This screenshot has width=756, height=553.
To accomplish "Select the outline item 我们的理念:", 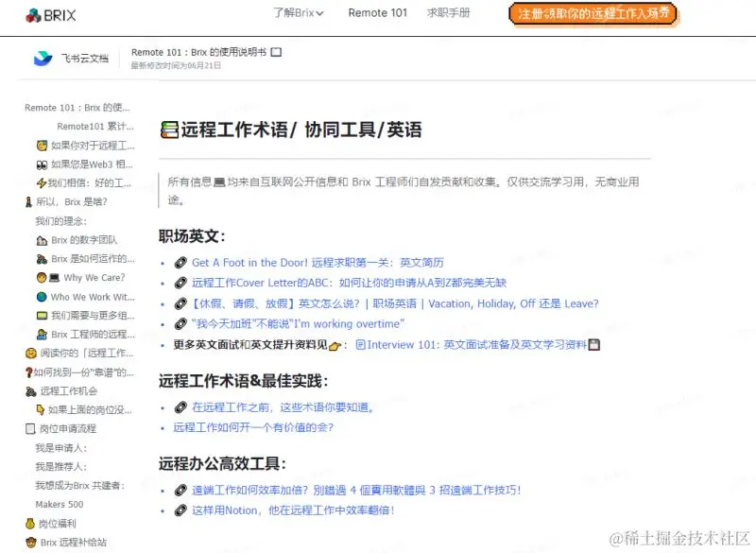I will 61,221.
